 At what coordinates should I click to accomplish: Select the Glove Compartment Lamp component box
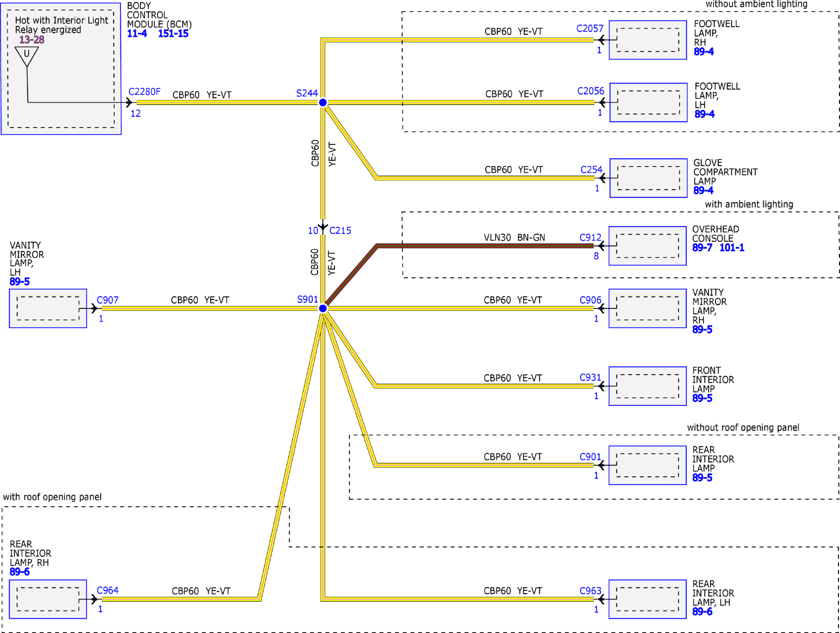point(648,178)
